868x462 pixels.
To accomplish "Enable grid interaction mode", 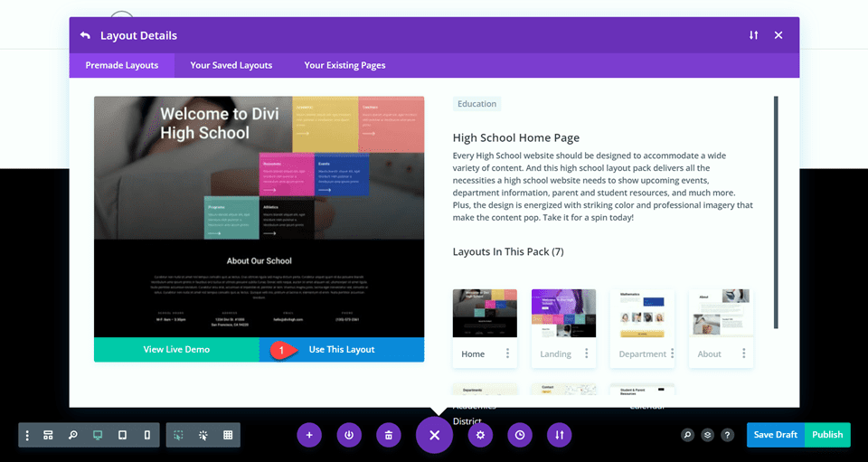I will 228,436.
